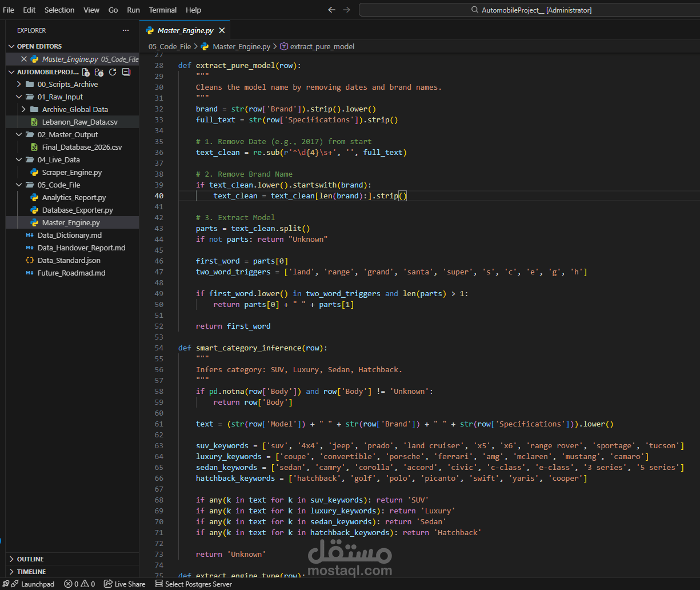Open Data_Dictionary.md from the Explorer
Image resolution: width=700 pixels, height=590 pixels.
[70, 235]
